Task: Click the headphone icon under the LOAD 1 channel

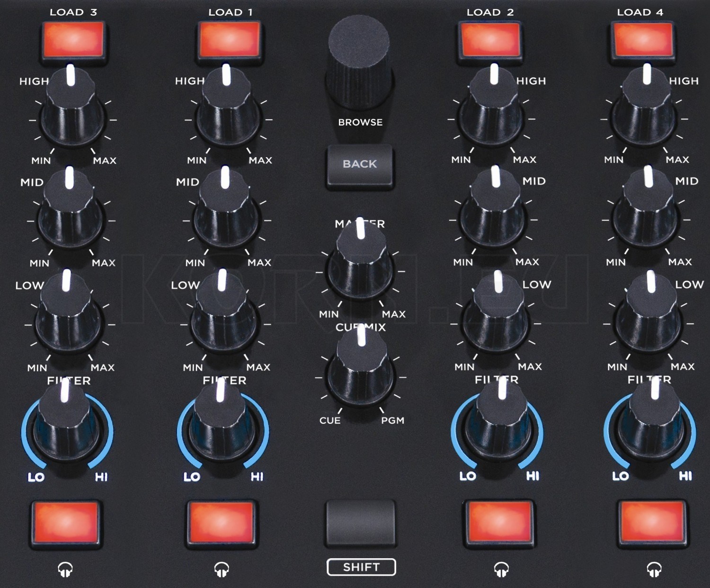Action: [x=222, y=569]
